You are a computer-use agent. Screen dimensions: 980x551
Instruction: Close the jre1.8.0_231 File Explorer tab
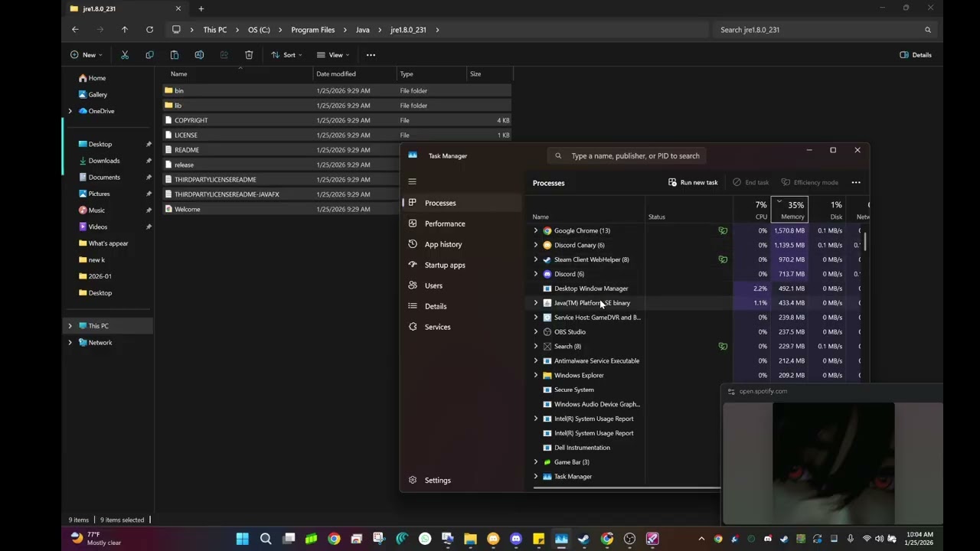pos(178,8)
